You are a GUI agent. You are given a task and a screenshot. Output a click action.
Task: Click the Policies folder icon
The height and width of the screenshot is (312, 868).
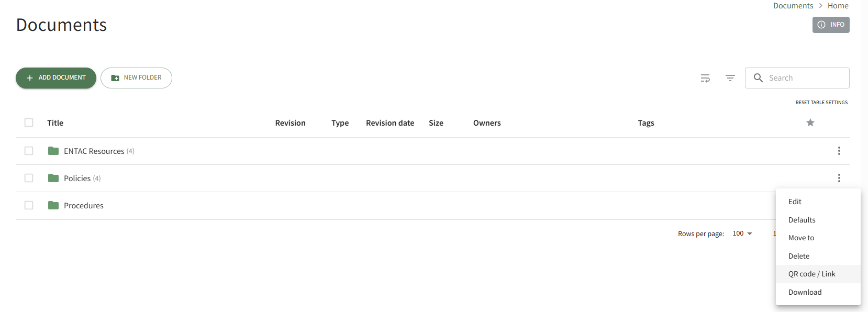tap(53, 178)
